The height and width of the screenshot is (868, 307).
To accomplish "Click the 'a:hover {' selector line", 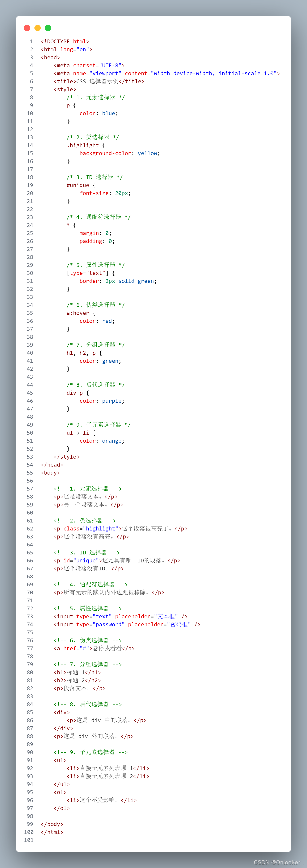I will coord(81,313).
